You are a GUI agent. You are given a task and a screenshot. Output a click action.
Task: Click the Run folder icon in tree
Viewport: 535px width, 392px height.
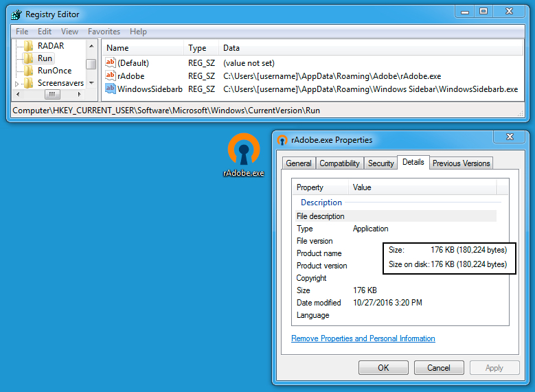(29, 58)
